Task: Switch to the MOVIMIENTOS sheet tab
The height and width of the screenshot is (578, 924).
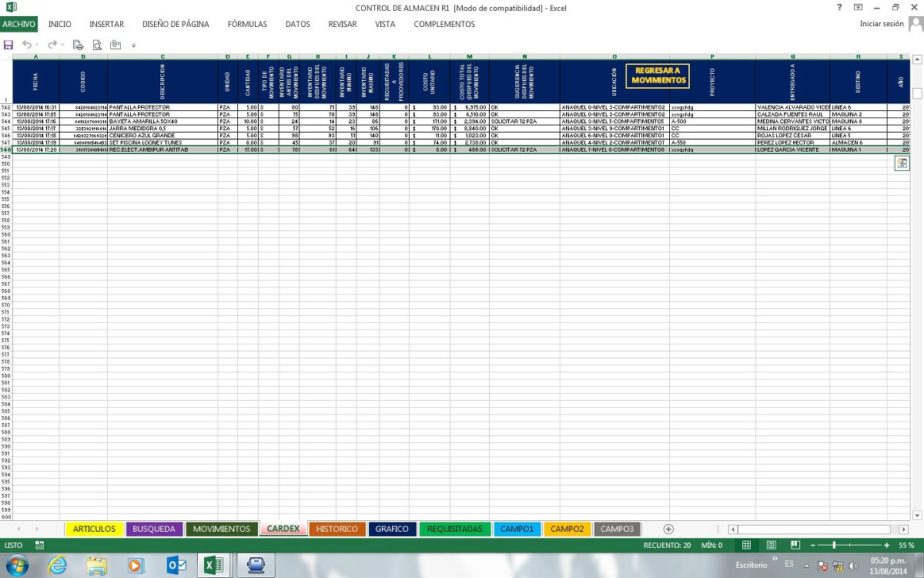Action: coord(222,529)
